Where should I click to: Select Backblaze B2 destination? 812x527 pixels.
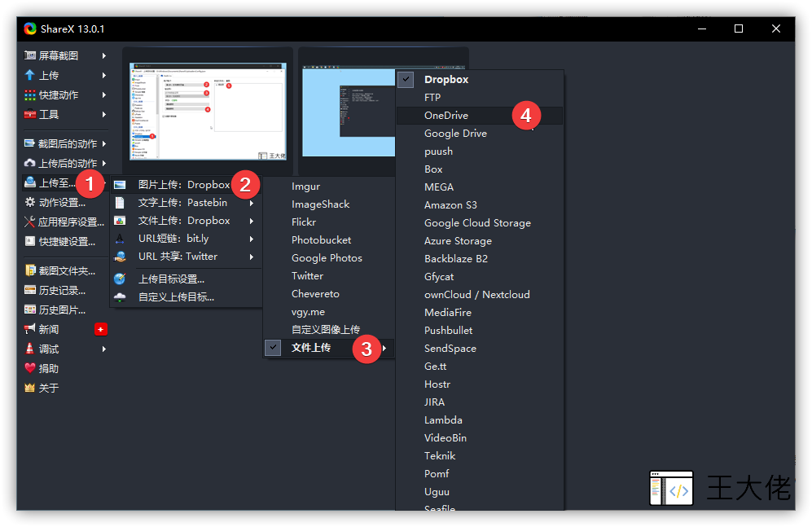480,259
